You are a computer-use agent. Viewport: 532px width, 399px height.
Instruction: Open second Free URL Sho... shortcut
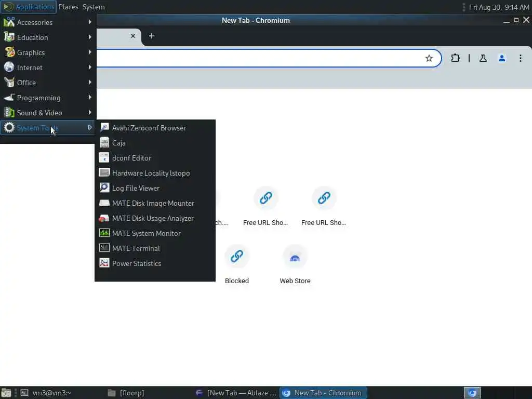point(324,206)
